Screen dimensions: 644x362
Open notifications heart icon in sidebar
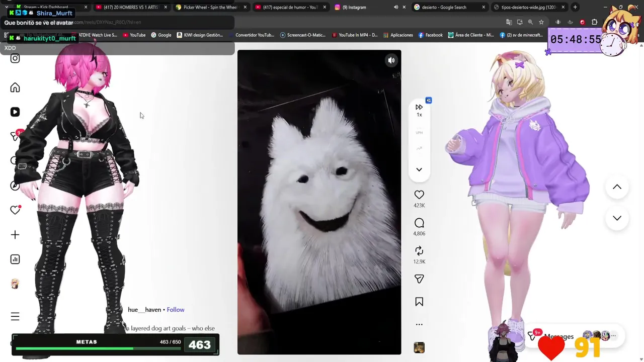coord(15,210)
